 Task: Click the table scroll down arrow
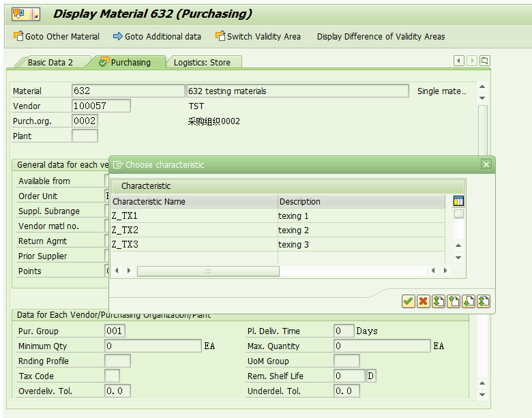pos(458,258)
